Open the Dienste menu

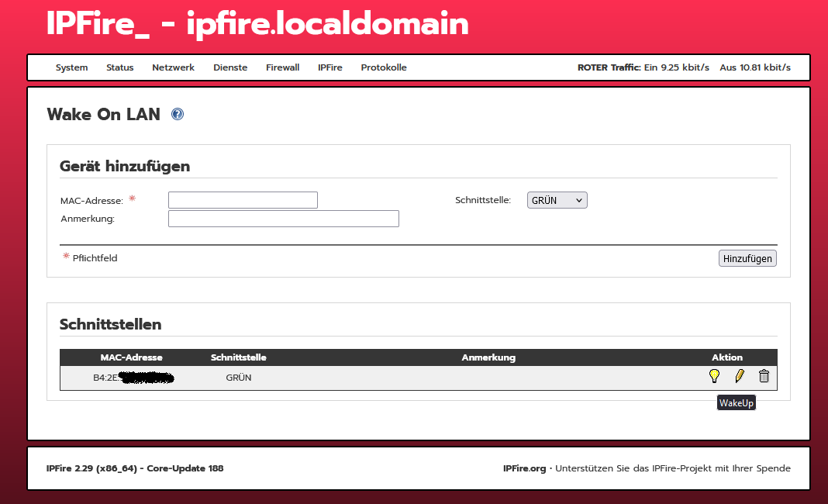[230, 67]
